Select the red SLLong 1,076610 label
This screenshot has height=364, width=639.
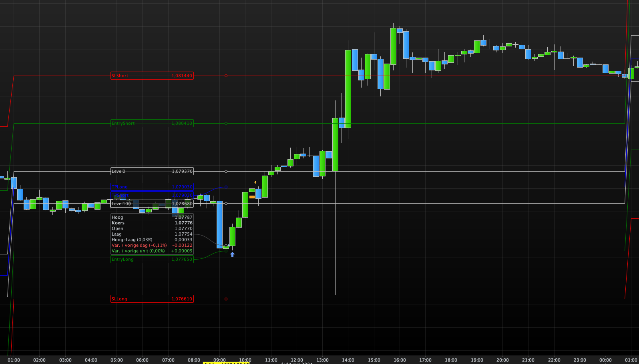click(152, 299)
